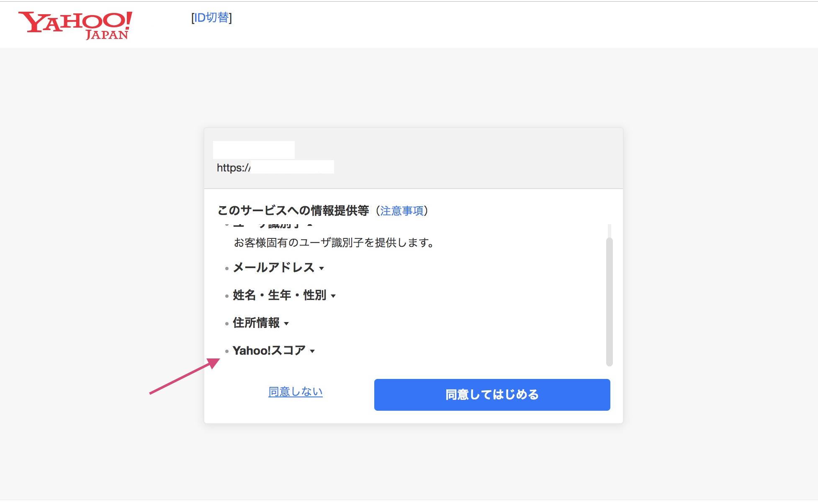Open the 注意事項 link
The width and height of the screenshot is (818, 504).
click(x=401, y=211)
